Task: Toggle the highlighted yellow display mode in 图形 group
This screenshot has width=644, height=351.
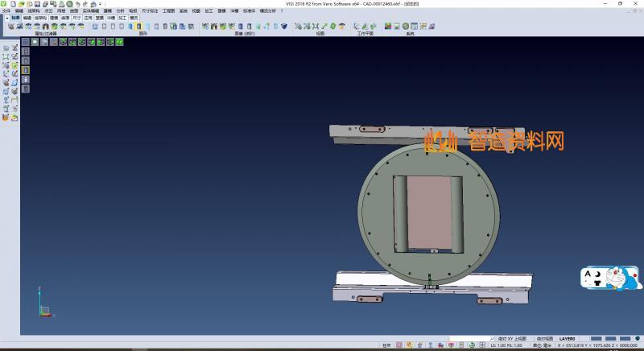Action: coord(138,27)
